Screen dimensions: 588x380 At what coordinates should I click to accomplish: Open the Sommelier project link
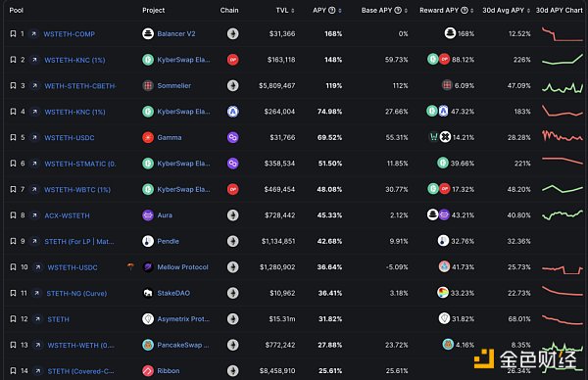pos(174,86)
